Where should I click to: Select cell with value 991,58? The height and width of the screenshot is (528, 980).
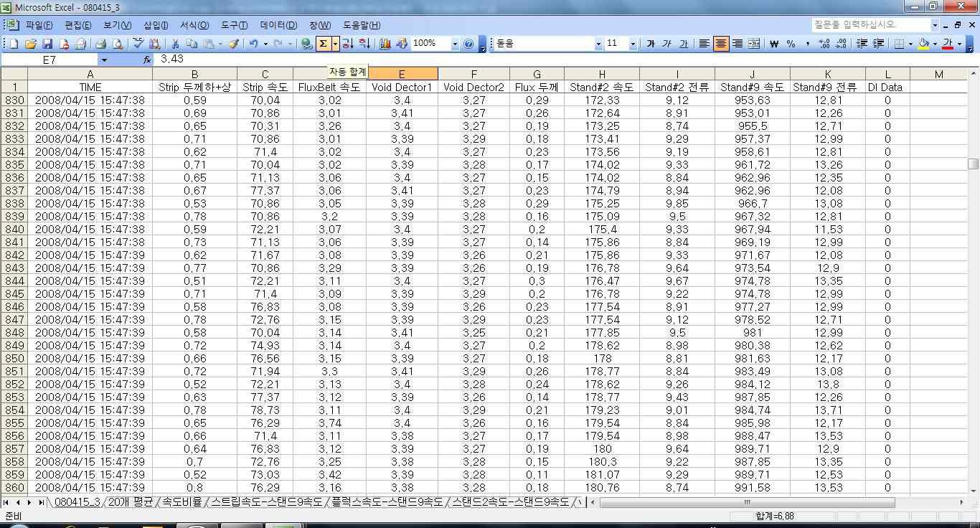(x=752, y=487)
